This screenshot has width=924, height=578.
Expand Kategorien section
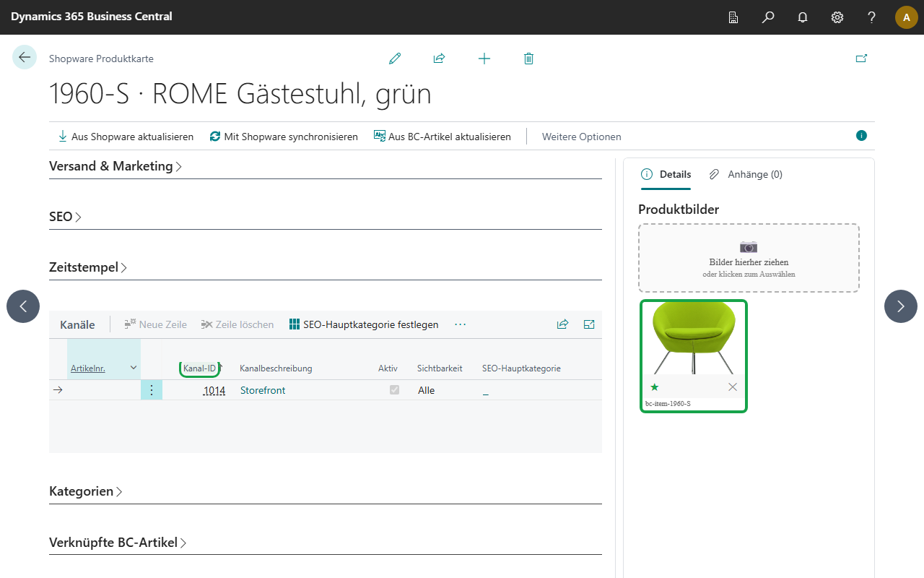tap(86, 491)
